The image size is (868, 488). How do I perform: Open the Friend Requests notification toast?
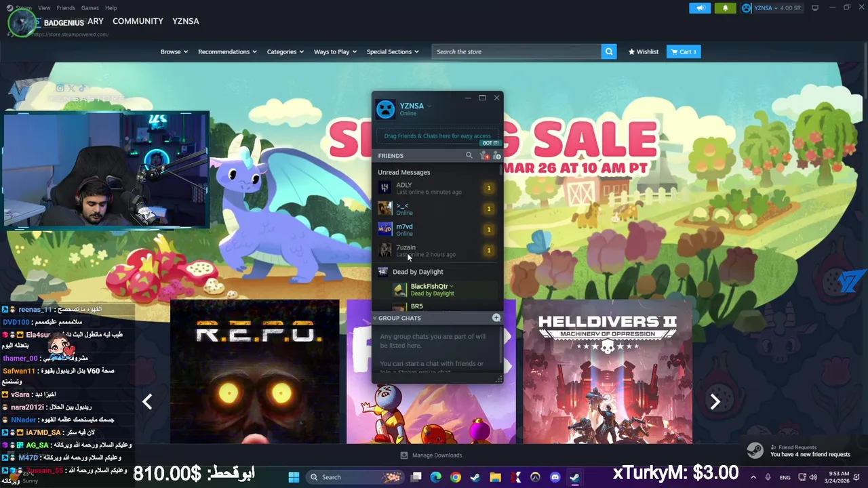pyautogui.click(x=806, y=451)
